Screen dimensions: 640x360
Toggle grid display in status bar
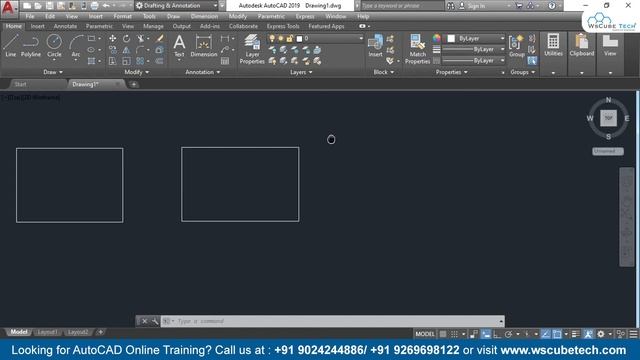[x=443, y=334]
